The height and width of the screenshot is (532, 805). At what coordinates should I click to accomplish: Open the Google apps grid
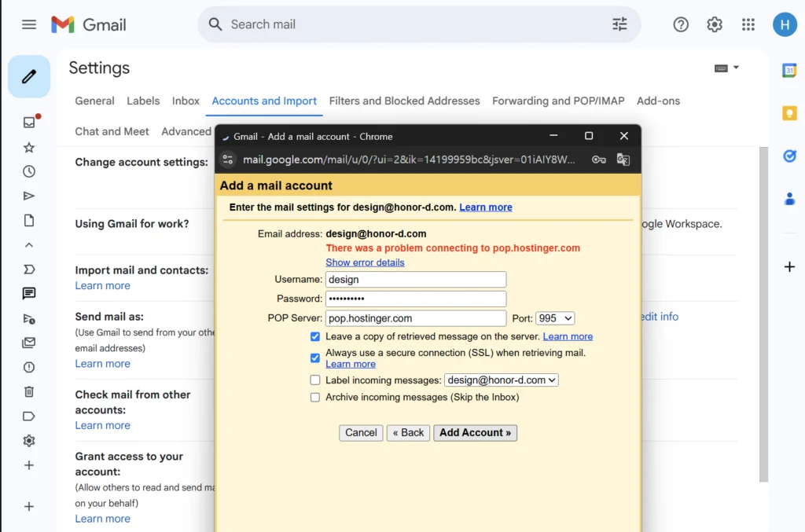(748, 24)
